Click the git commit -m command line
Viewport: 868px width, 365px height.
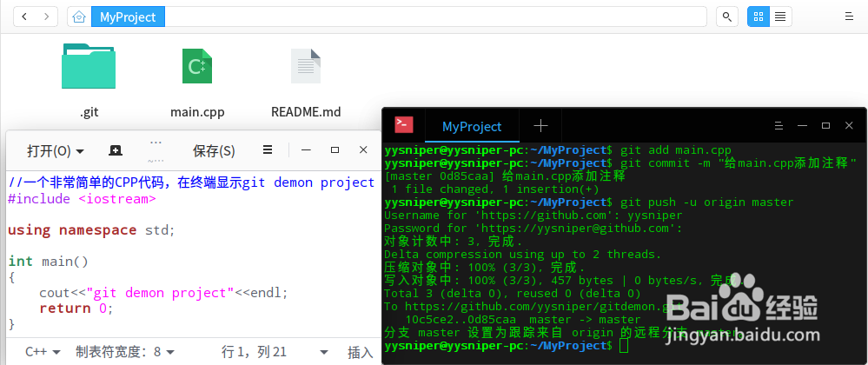pyautogui.click(x=620, y=163)
